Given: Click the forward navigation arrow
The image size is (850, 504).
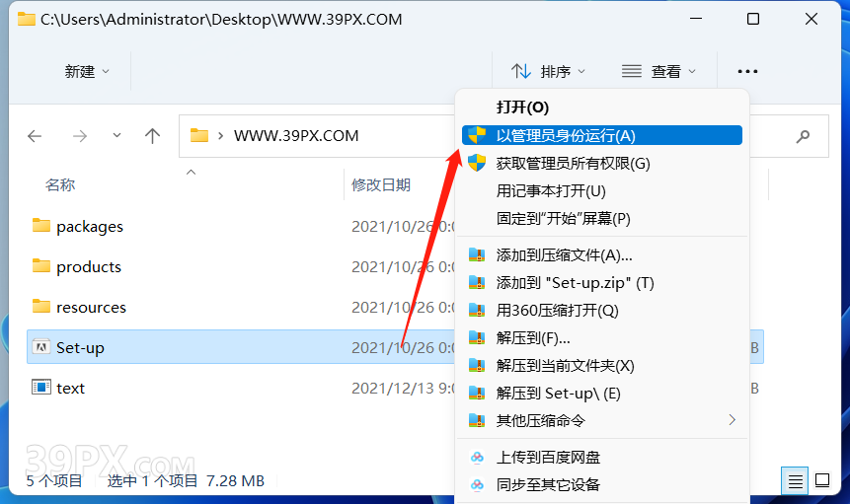Looking at the screenshot, I should point(80,136).
